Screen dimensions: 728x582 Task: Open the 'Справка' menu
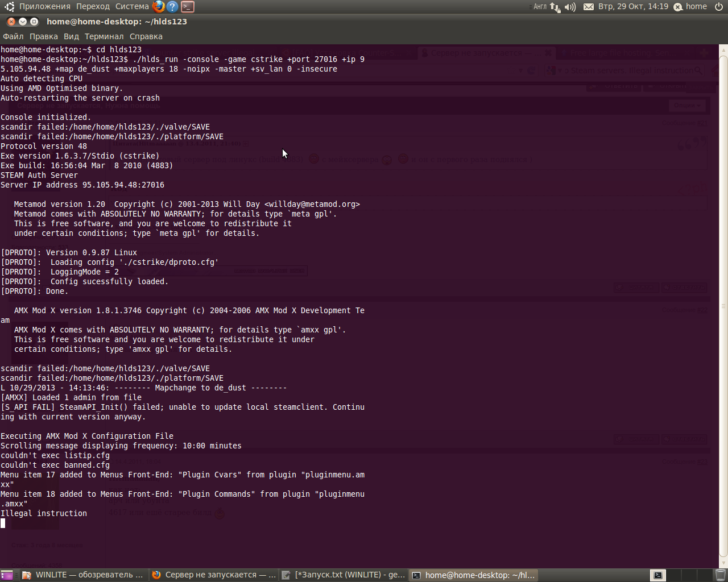[x=146, y=36]
